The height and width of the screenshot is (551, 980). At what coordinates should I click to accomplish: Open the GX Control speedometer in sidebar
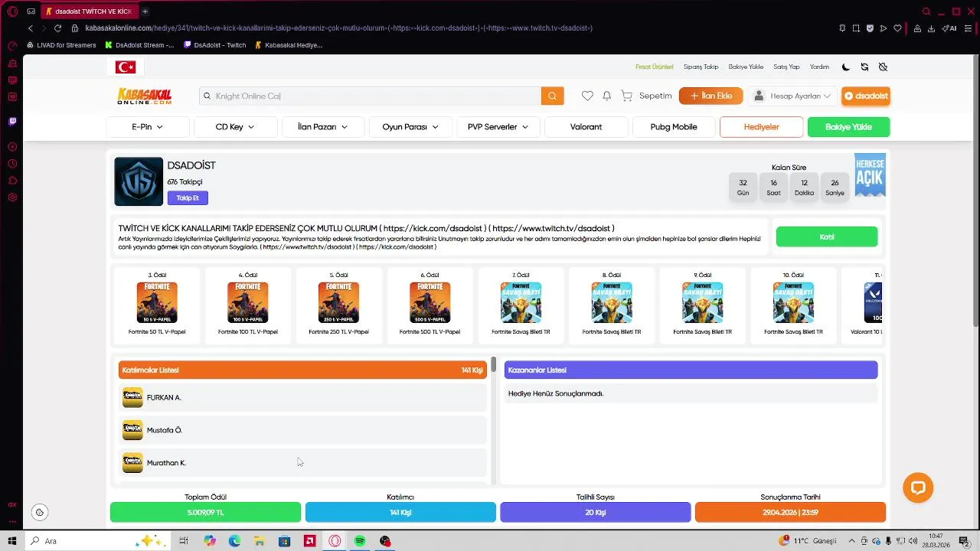click(x=12, y=46)
